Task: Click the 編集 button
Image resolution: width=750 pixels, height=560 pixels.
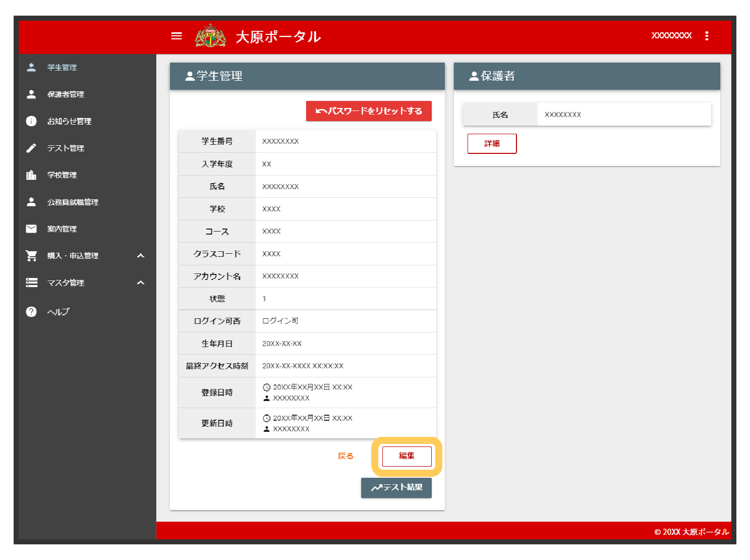Action: (x=407, y=456)
